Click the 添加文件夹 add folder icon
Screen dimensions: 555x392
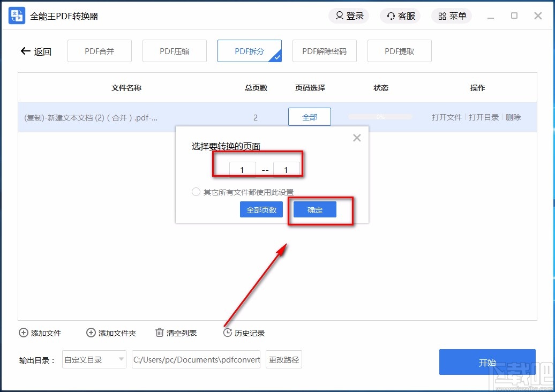pos(91,333)
